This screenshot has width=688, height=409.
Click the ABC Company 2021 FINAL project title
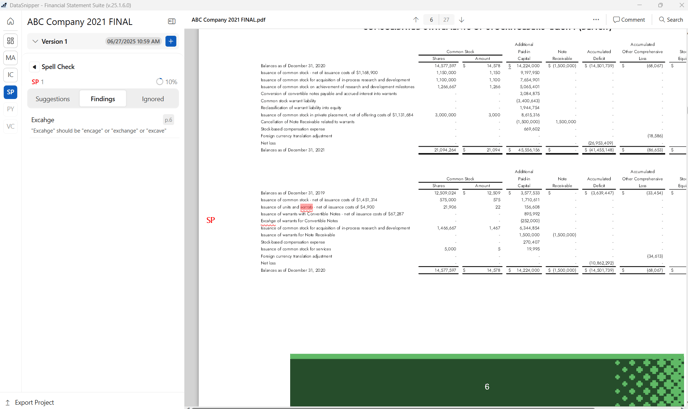click(79, 22)
